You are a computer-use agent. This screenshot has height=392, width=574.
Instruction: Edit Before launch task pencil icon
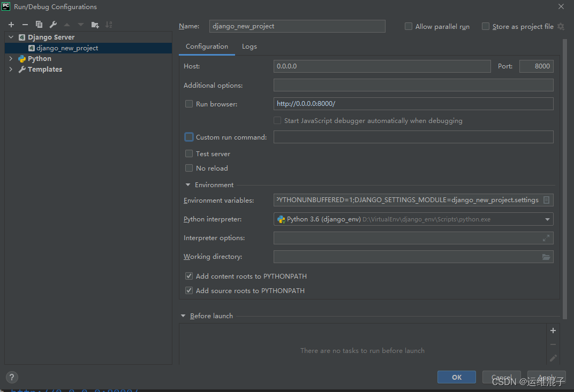553,358
